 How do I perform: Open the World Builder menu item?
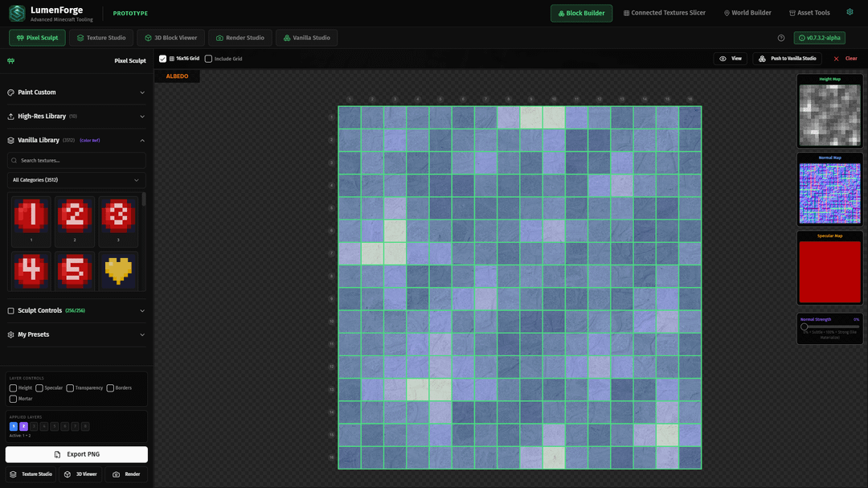747,13
